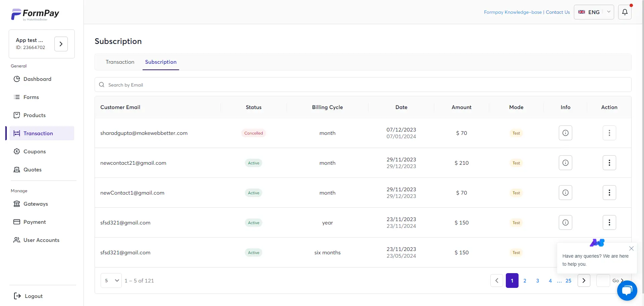Open the ENG language dropdown
Screen dimensions: 644x306
point(594,12)
